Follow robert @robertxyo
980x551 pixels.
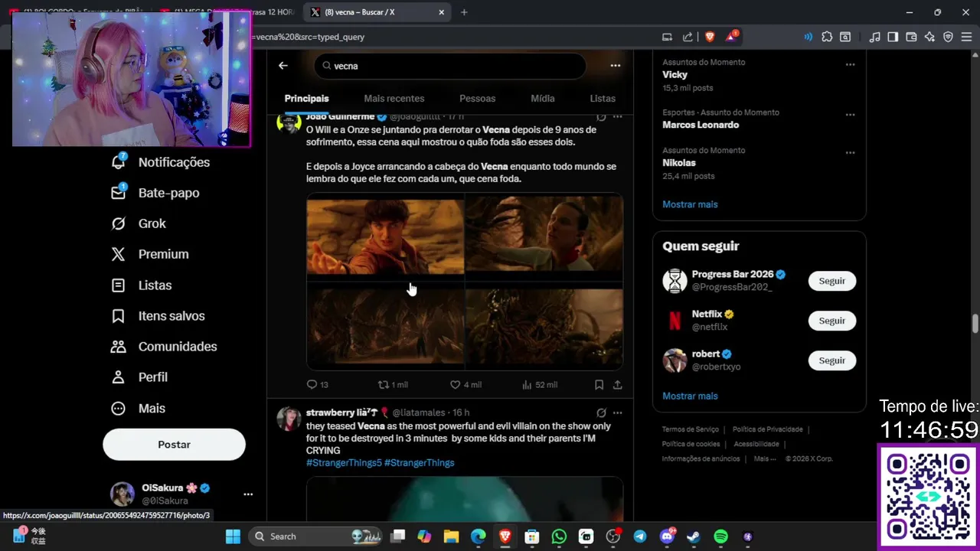coord(831,360)
